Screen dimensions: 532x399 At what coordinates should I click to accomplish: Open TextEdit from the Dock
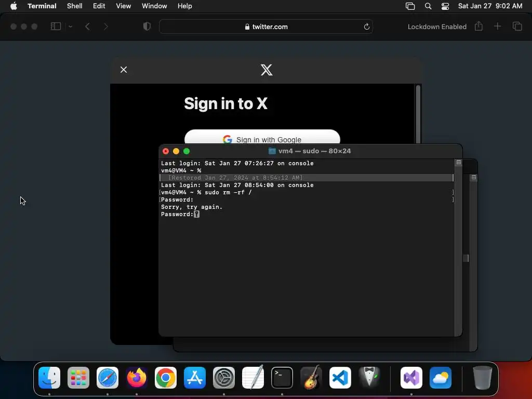pos(253,378)
